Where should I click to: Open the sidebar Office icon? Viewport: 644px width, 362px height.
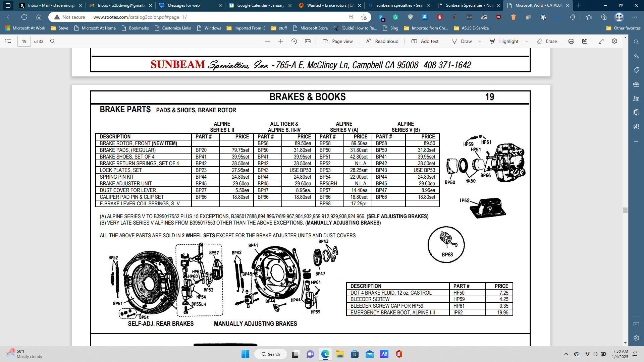pyautogui.click(x=636, y=112)
